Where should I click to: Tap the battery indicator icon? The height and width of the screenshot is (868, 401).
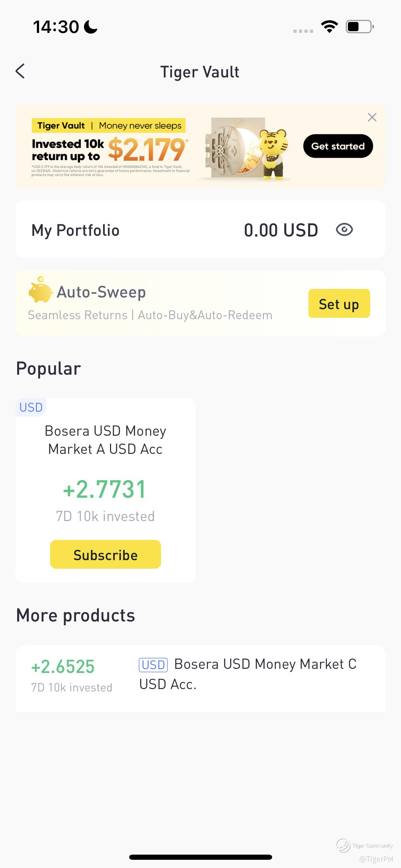point(360,27)
